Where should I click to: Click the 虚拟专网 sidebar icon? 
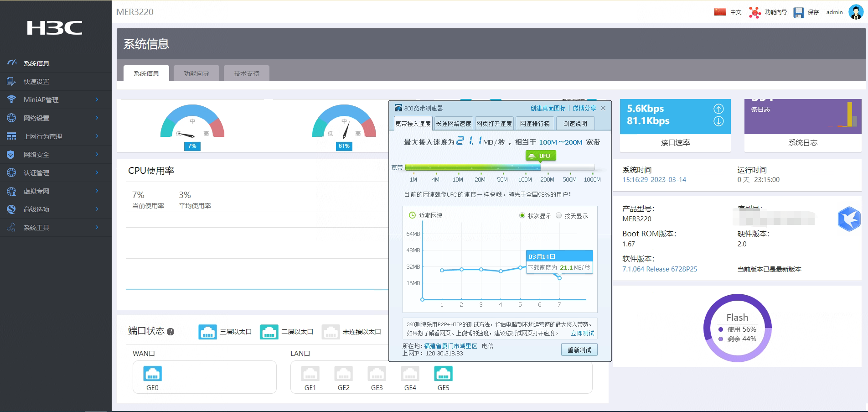(11, 191)
